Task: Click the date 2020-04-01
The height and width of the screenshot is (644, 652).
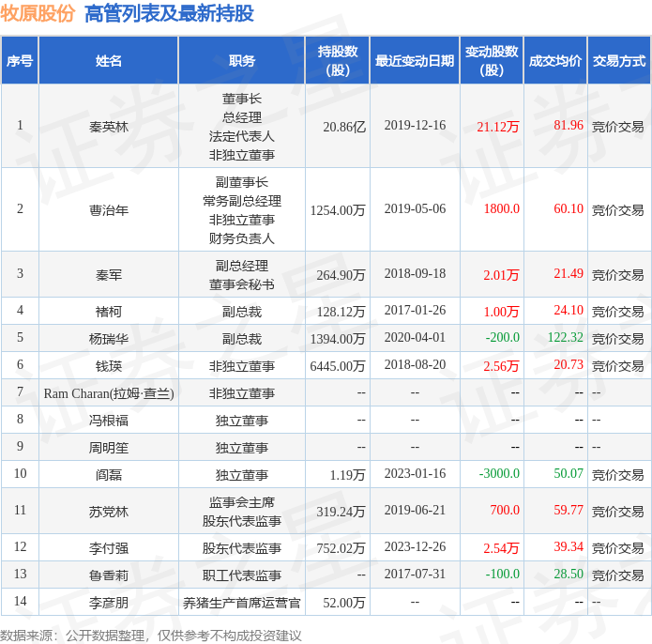Action: click(415, 337)
